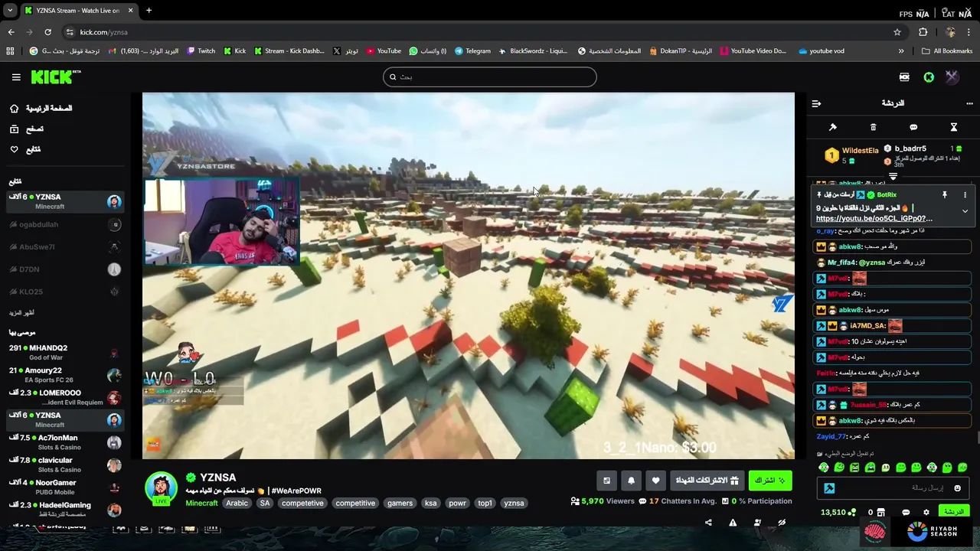Open browser extensions puzzle icon

pos(923,32)
